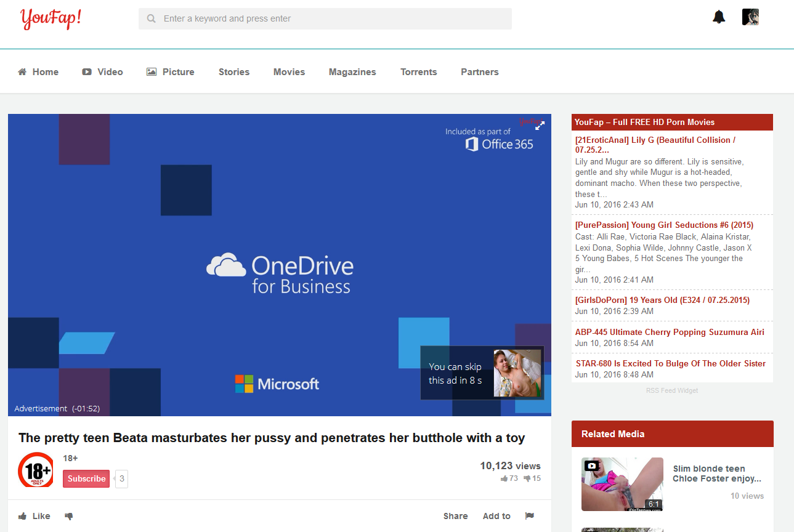Open the ABP-445 feed entry
The image size is (794, 532).
(670, 332)
